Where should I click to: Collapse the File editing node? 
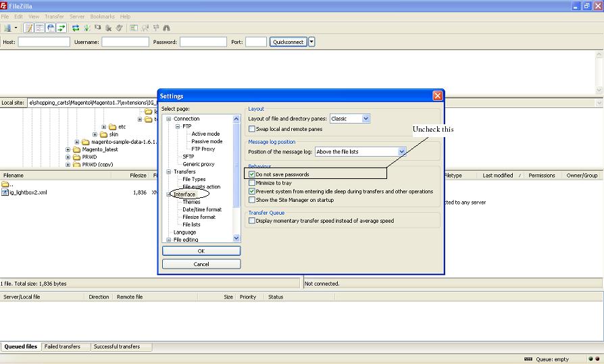pos(169,240)
